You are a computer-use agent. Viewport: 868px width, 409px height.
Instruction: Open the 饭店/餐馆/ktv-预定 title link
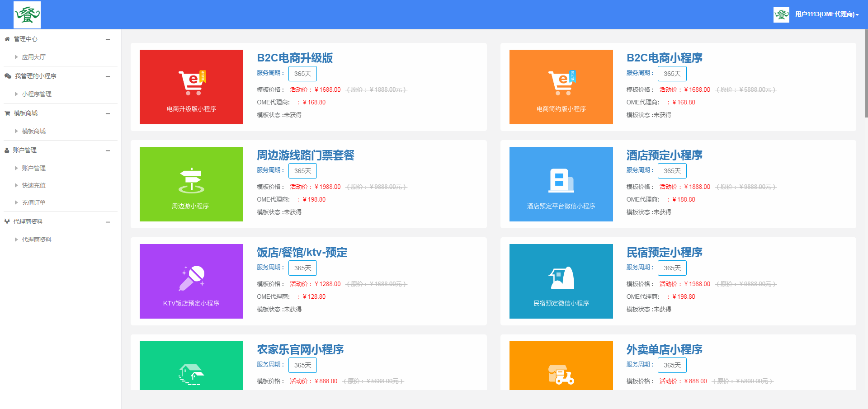click(302, 253)
